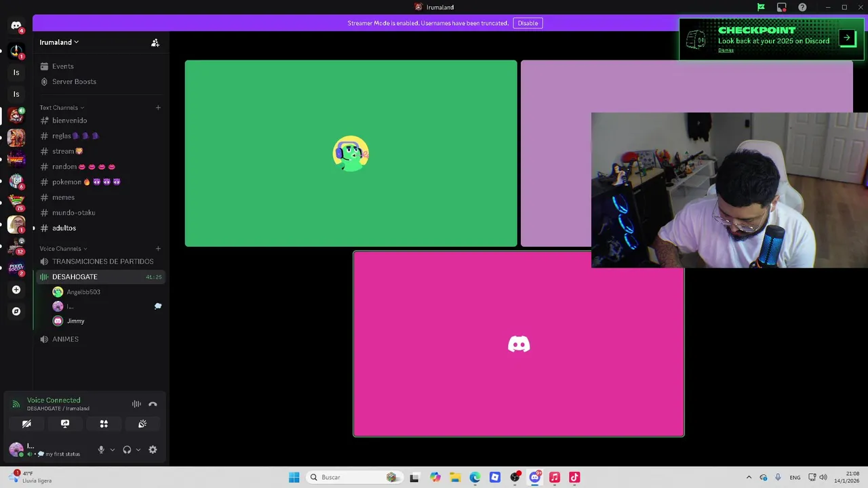Open taskbar volume control
868x488 pixels.
823,477
